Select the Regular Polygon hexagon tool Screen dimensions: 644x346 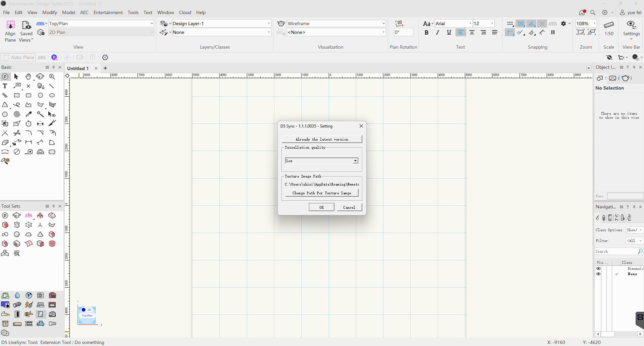pos(5,114)
